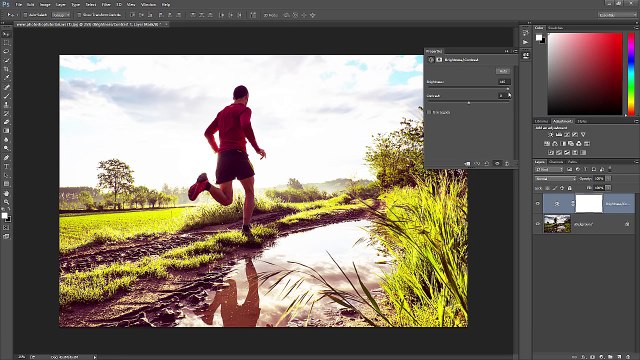Move the Contrast slider handle

469,103
